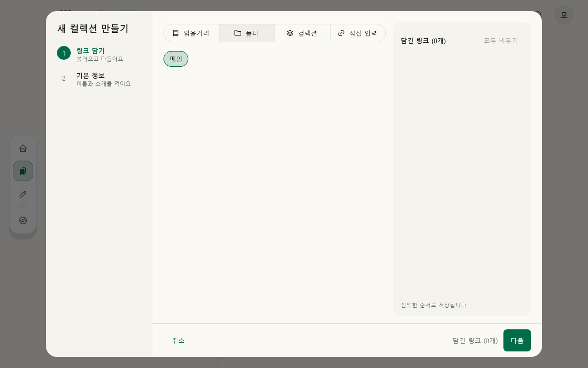The width and height of the screenshot is (588, 368).
Task: Open the bookmarks icon in the sidebar
Action: pyautogui.click(x=23, y=171)
